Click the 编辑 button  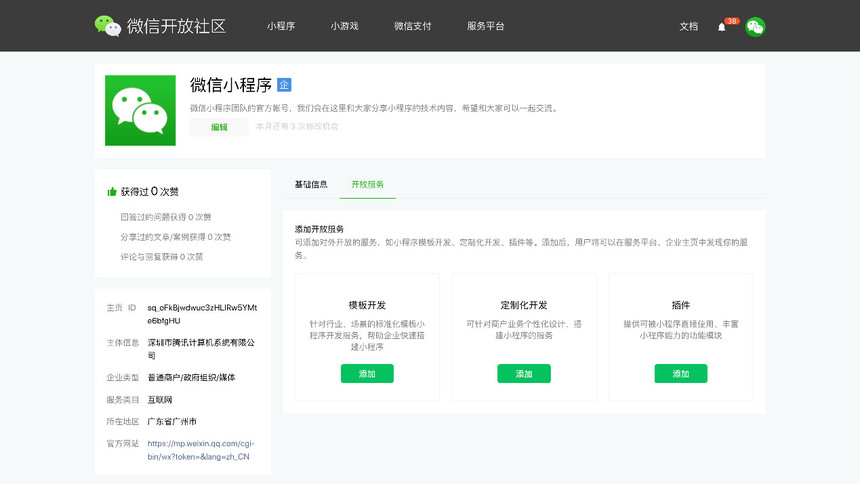219,127
